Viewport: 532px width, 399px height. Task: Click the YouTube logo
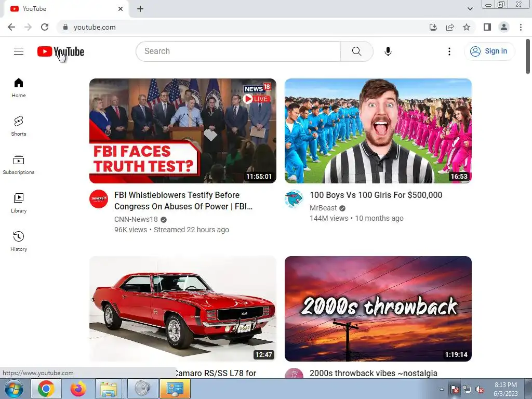tap(61, 51)
